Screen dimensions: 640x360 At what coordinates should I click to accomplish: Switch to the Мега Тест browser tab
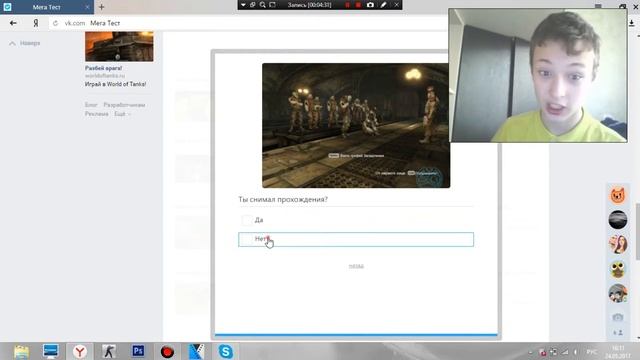(x=47, y=7)
